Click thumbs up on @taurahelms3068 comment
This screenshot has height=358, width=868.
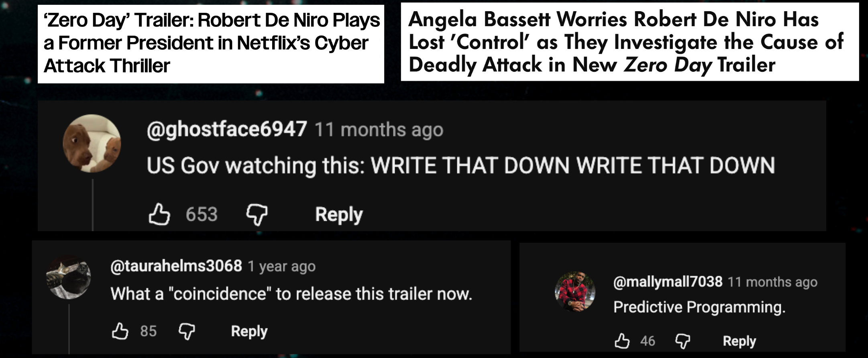point(120,332)
